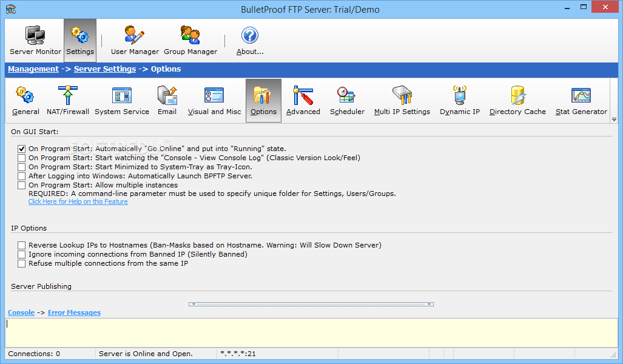Select the Options settings icon
The width and height of the screenshot is (623, 364).
coord(263,101)
